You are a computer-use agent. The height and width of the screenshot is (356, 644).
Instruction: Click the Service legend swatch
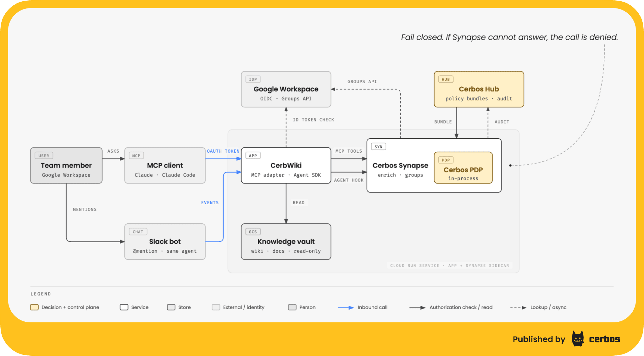(124, 307)
